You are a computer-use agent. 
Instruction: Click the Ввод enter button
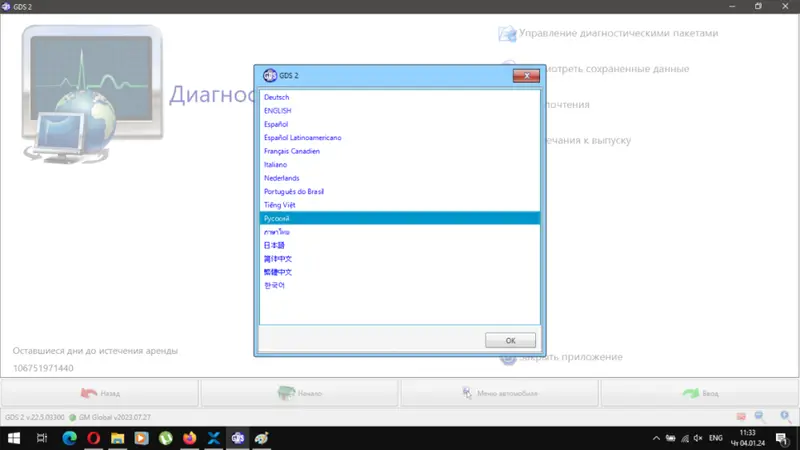699,393
